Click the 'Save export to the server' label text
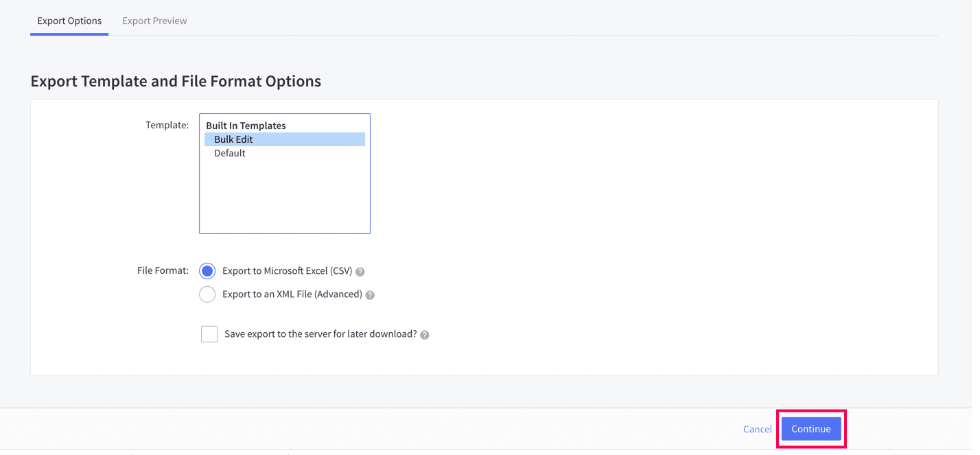The image size is (980, 455). tap(320, 334)
